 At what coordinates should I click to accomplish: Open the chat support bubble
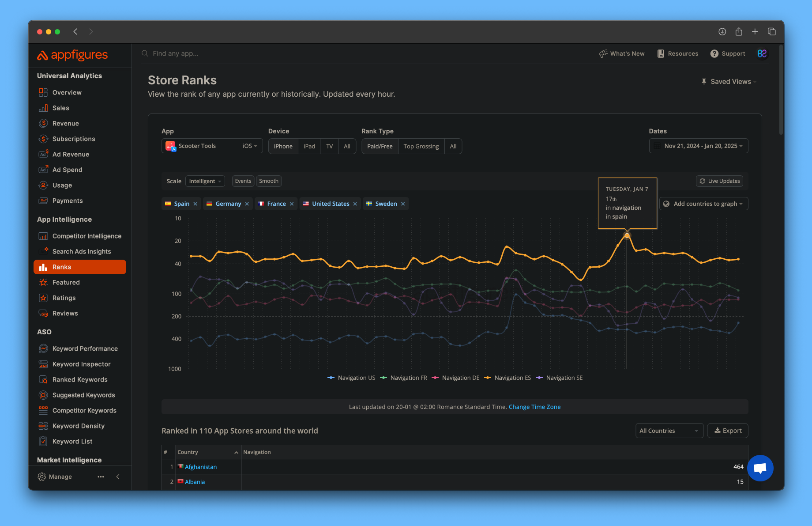tap(760, 468)
